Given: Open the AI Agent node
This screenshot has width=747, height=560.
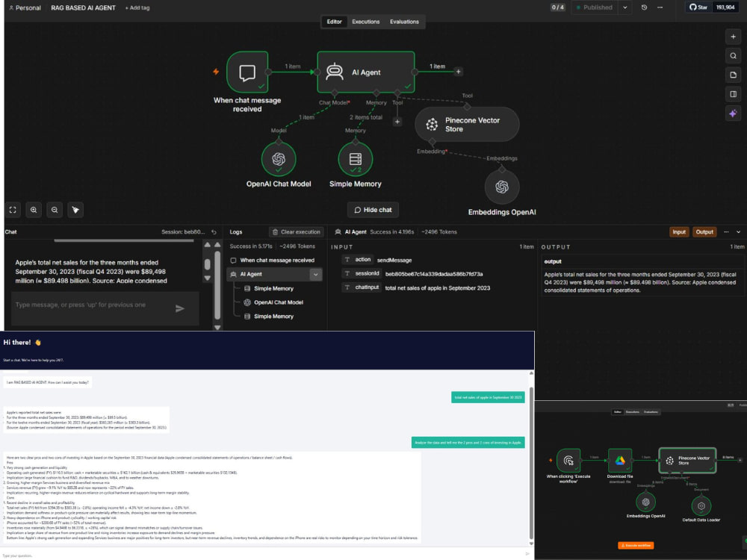Looking at the screenshot, I should (x=366, y=72).
